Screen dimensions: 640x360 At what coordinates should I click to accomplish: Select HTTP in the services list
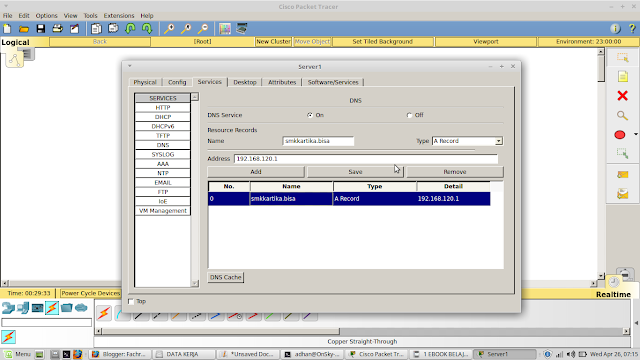coord(162,107)
